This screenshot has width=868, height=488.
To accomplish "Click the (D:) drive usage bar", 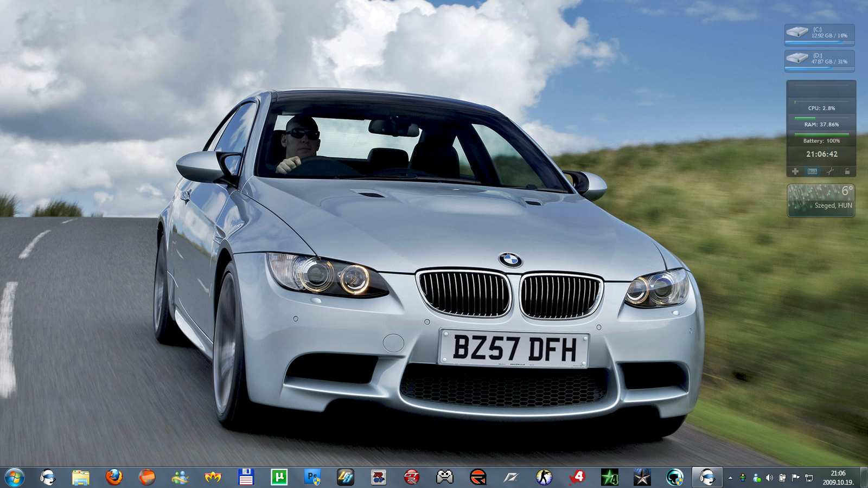I will [820, 68].
